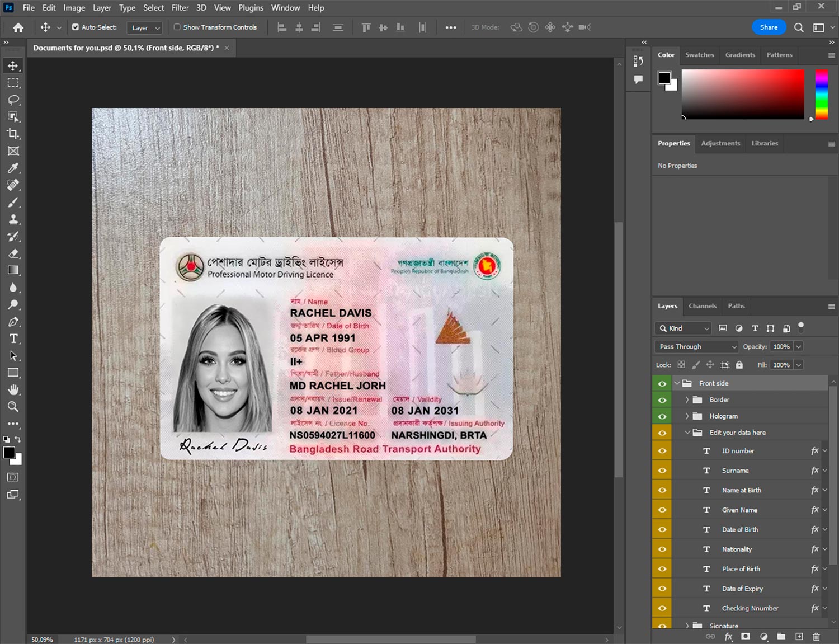Hide the Hologram group layer
This screenshot has height=644, width=839.
click(x=662, y=416)
